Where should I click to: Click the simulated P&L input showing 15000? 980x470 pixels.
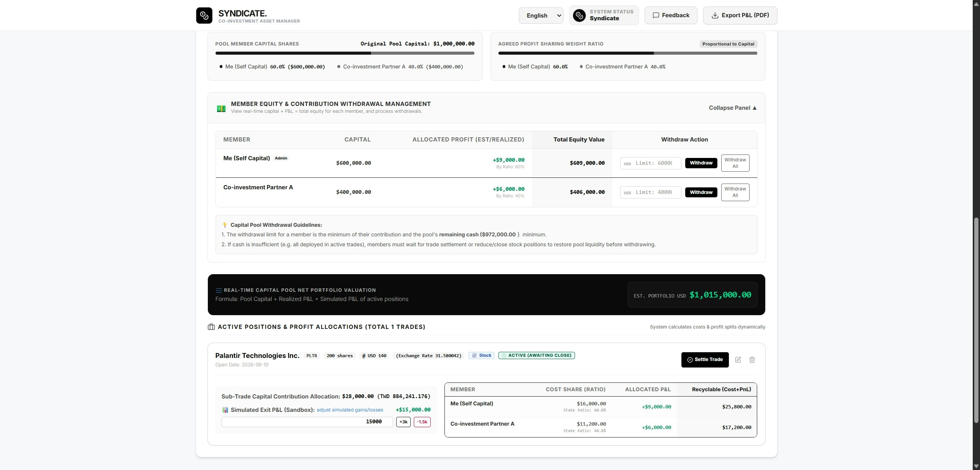pos(307,422)
